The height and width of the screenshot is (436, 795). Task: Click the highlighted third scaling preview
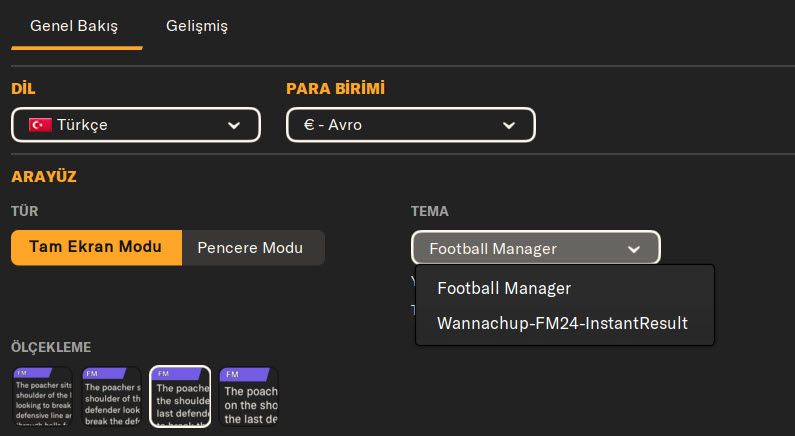coord(180,396)
